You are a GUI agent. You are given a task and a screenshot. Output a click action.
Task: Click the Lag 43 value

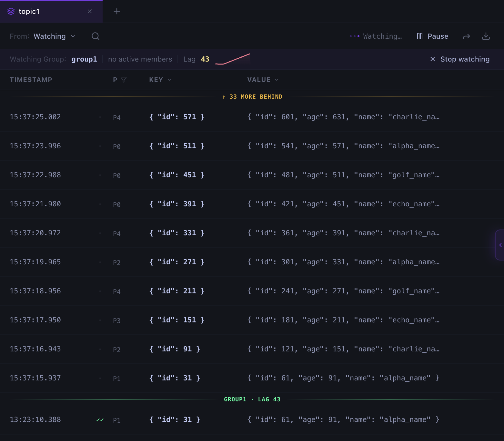coord(205,59)
